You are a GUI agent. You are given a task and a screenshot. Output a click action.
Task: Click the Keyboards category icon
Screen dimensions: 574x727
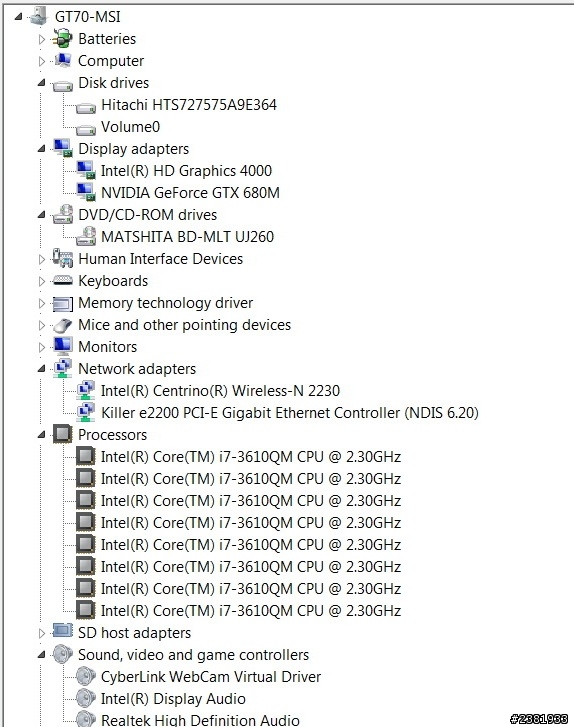click(62, 280)
